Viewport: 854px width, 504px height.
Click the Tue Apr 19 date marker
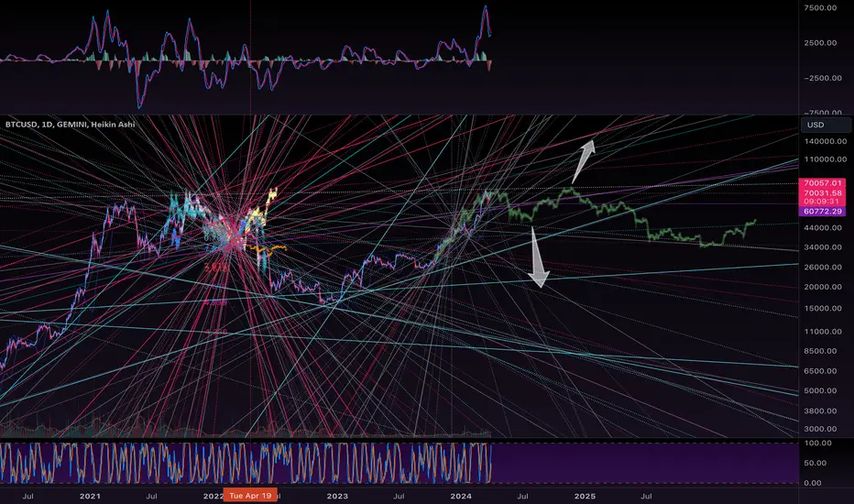click(250, 495)
